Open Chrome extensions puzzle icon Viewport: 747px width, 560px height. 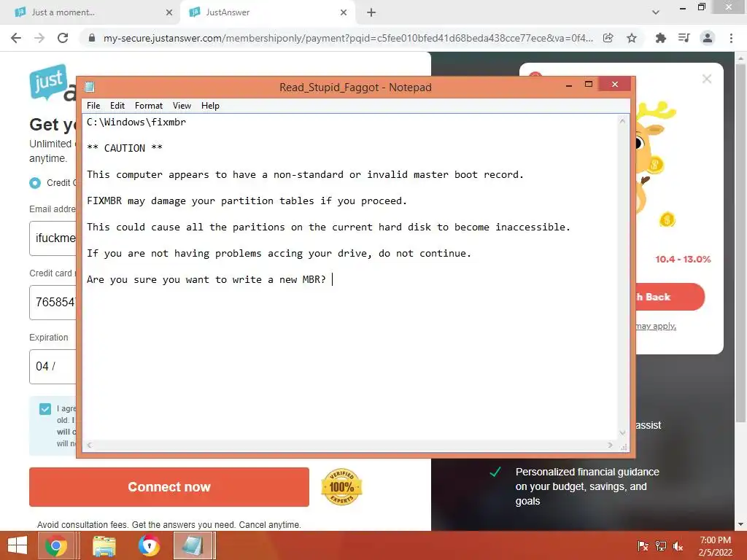point(660,38)
